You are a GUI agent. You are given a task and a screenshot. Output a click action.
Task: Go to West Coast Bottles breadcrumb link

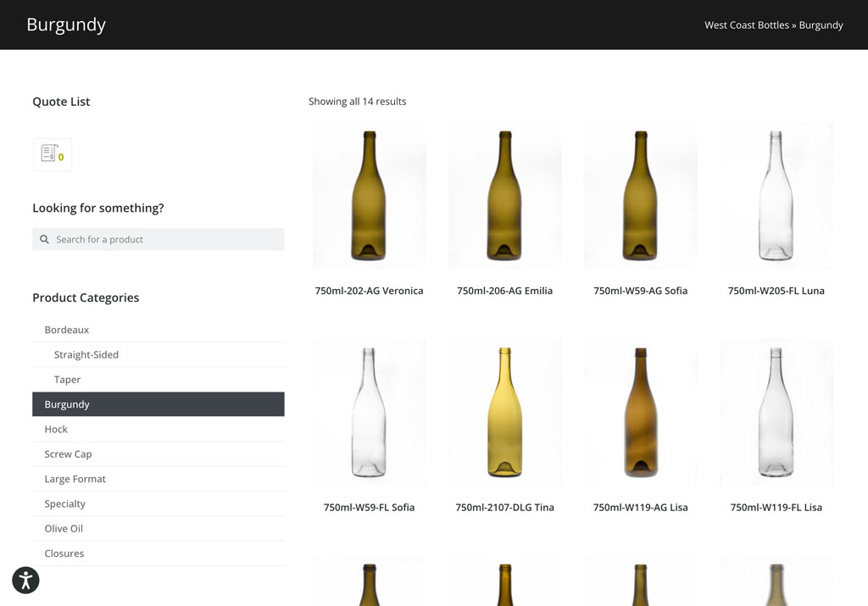point(746,25)
